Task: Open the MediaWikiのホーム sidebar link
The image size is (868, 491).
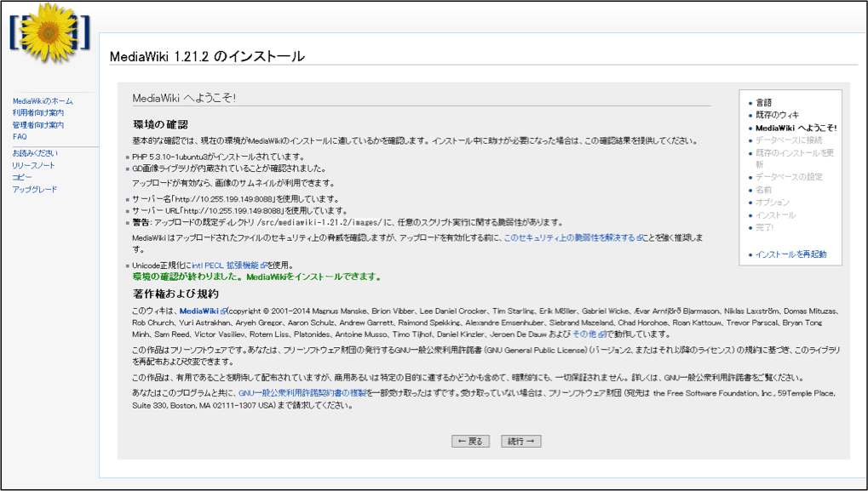Action: tap(43, 101)
